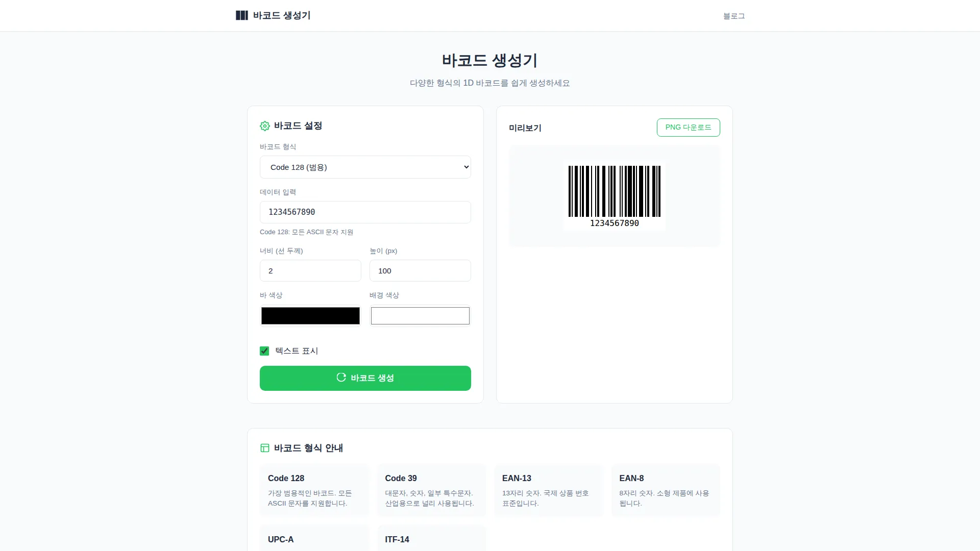The width and height of the screenshot is (980, 551).
Task: Change the background color swatch
Action: tap(420, 315)
